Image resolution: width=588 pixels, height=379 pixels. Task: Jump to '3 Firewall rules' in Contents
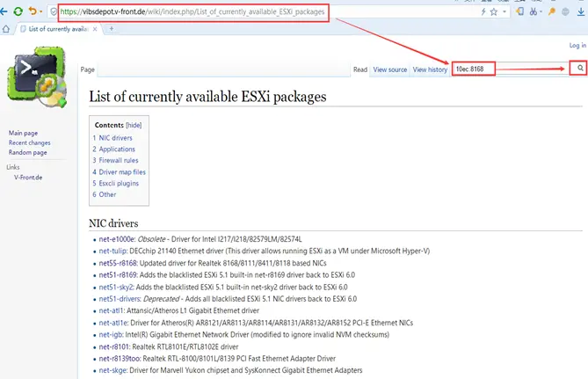click(115, 160)
